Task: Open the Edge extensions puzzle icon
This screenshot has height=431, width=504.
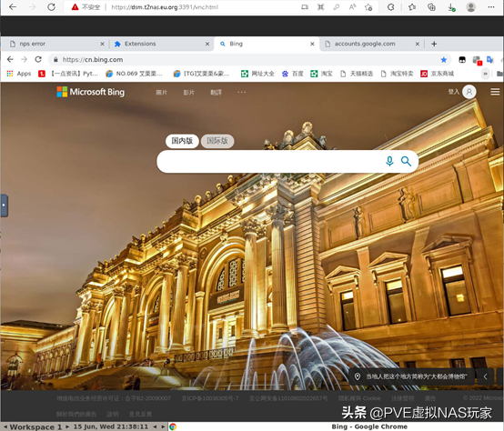Action: (390, 6)
